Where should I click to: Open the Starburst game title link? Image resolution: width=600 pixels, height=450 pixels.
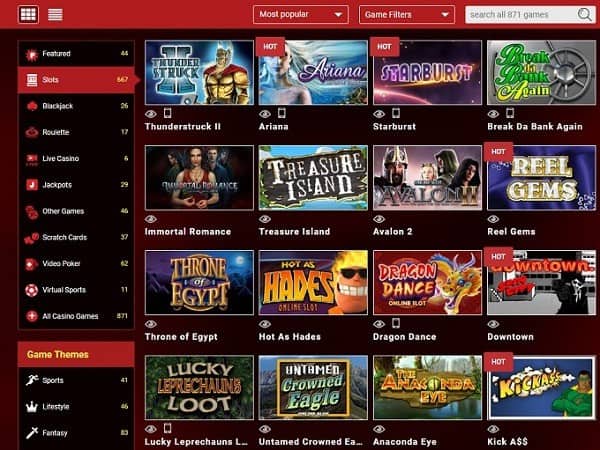tap(394, 127)
